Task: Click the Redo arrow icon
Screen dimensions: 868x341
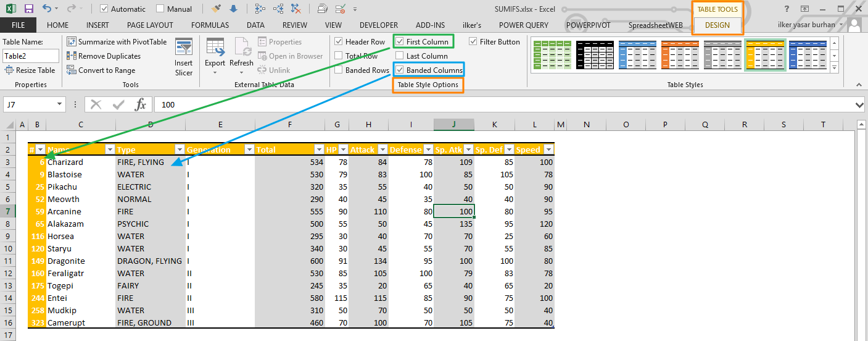Action: click(71, 9)
